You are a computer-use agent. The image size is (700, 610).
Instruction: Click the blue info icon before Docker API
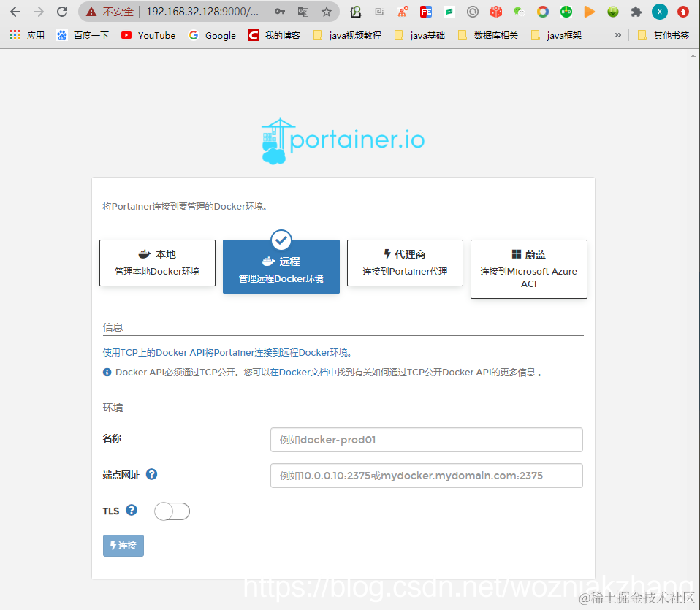(107, 372)
